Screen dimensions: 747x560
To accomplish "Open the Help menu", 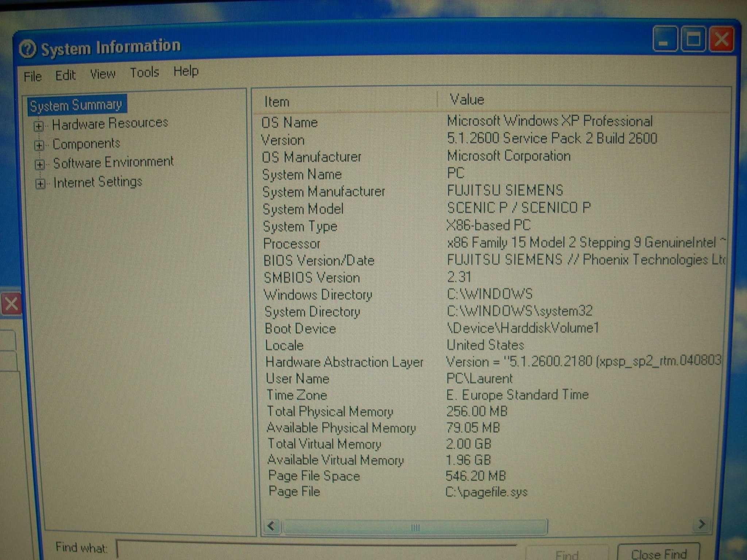I will coord(186,71).
